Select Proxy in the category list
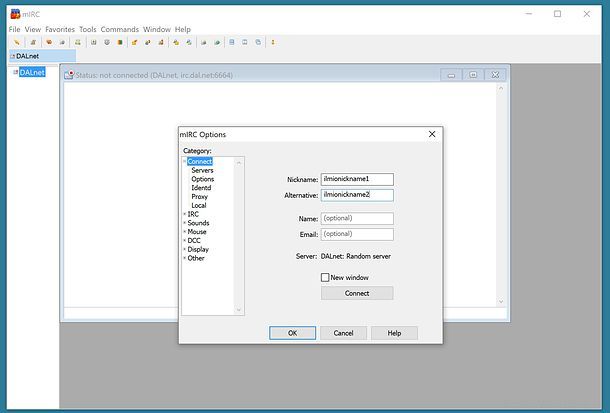610x413 pixels. click(200, 197)
